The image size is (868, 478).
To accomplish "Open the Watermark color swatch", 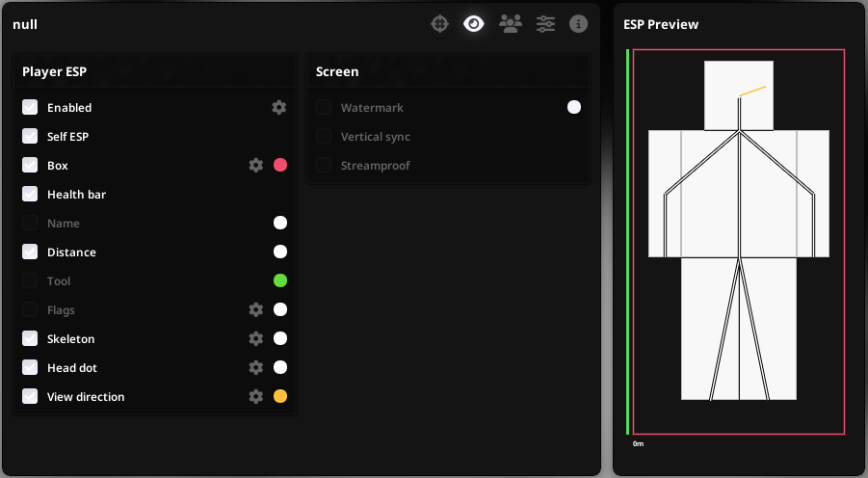I will pos(574,107).
